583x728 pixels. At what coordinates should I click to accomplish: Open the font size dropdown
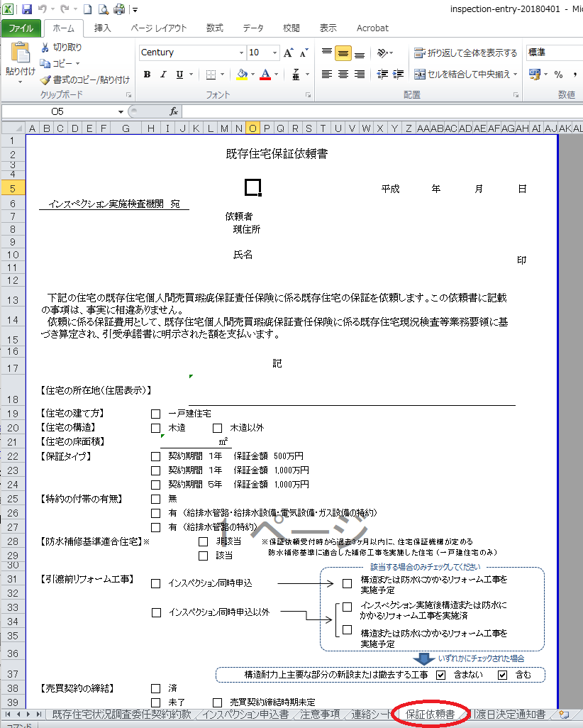pos(274,53)
